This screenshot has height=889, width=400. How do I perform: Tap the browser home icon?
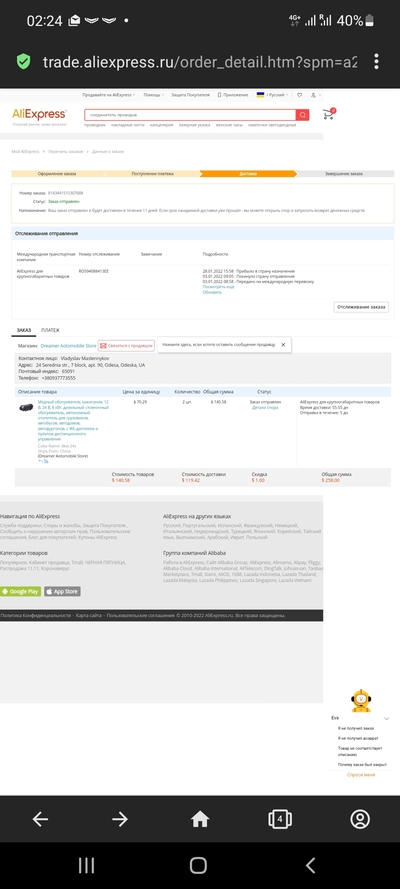click(199, 819)
